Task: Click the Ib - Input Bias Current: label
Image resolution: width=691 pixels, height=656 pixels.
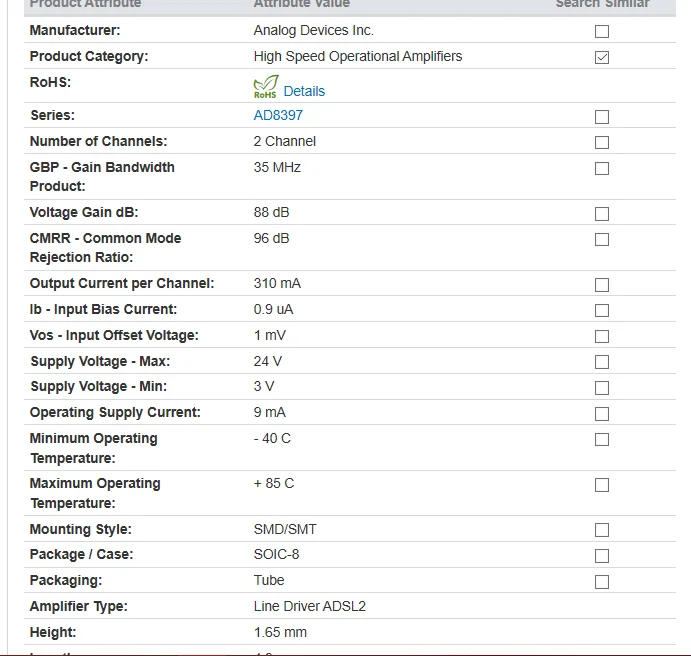Action: [103, 309]
